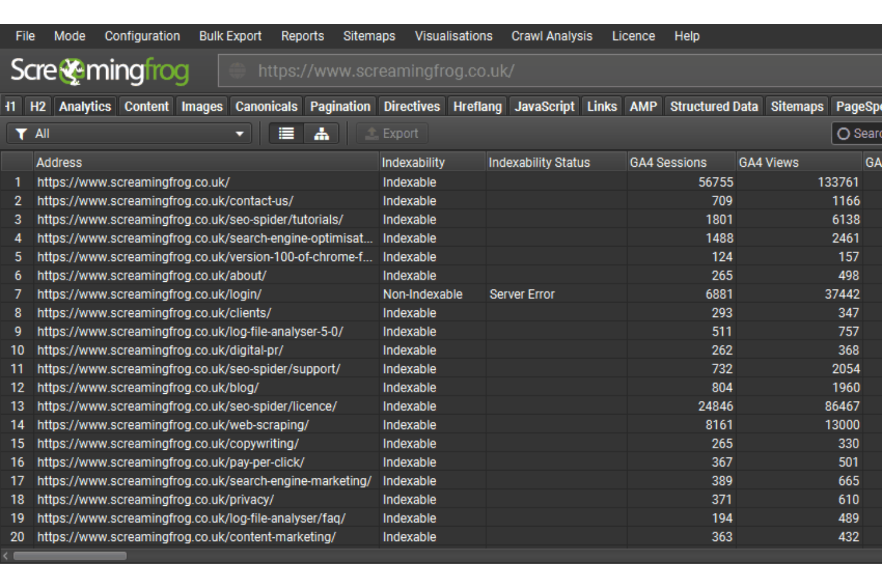Click the filter funnel icon

[x=21, y=133]
